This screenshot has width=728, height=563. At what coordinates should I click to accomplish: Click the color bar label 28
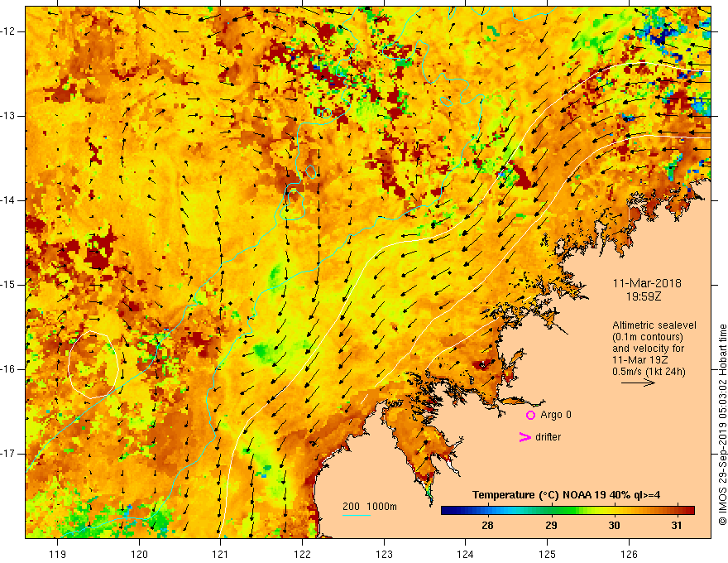point(487,526)
